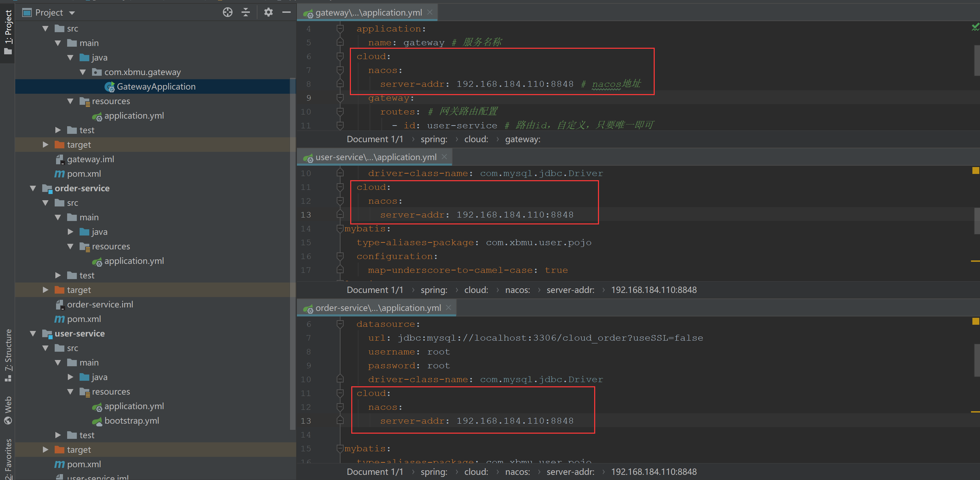This screenshot has height=480, width=980.
Task: Close the user-service application.yml tab
Action: click(x=444, y=157)
